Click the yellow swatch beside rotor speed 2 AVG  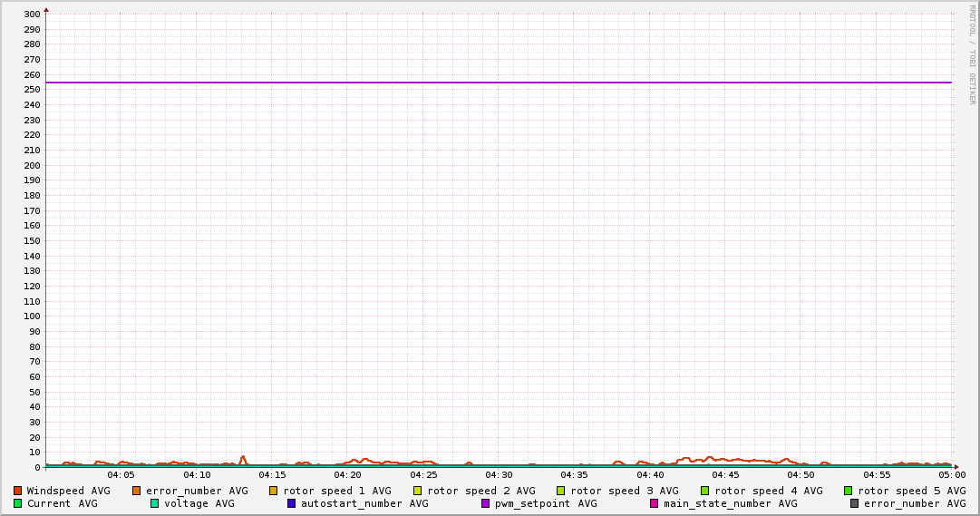(418, 491)
